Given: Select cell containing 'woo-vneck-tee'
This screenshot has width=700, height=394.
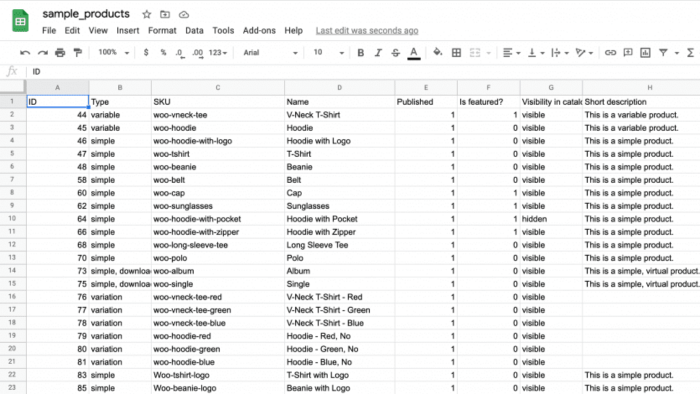Looking at the screenshot, I should tap(218, 115).
